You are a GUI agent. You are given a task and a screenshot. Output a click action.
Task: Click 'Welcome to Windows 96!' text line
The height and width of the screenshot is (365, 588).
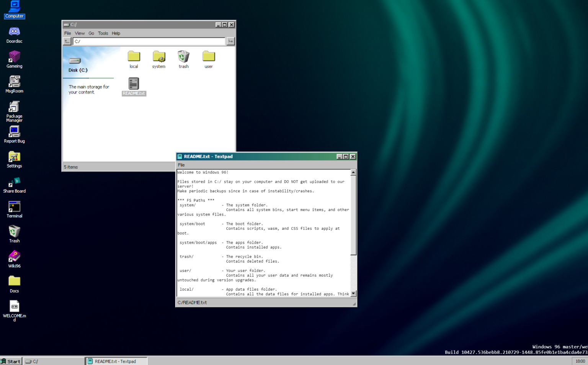tap(203, 172)
